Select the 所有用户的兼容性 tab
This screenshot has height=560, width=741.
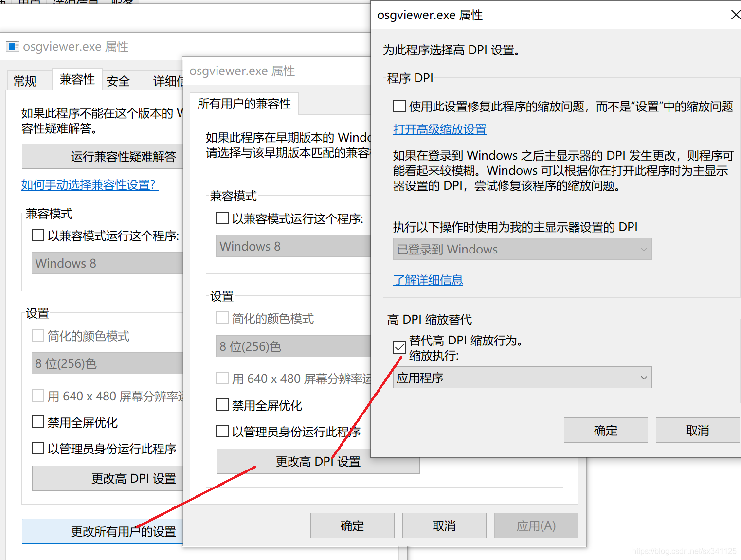(x=244, y=104)
